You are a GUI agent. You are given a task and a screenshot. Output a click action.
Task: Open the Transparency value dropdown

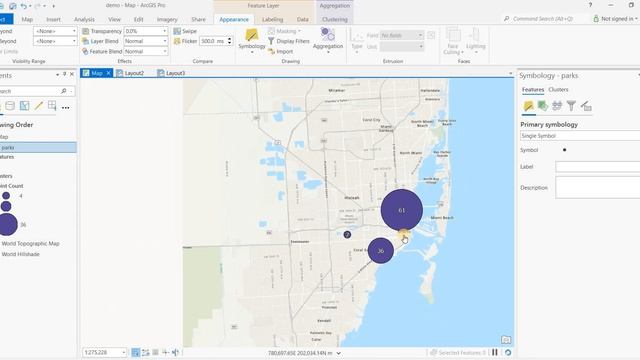[164, 31]
